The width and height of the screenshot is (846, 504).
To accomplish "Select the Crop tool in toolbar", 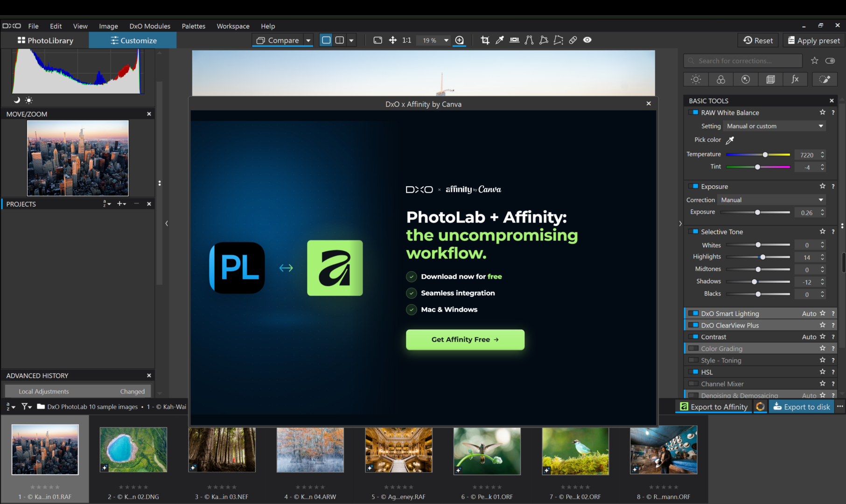I will (485, 40).
